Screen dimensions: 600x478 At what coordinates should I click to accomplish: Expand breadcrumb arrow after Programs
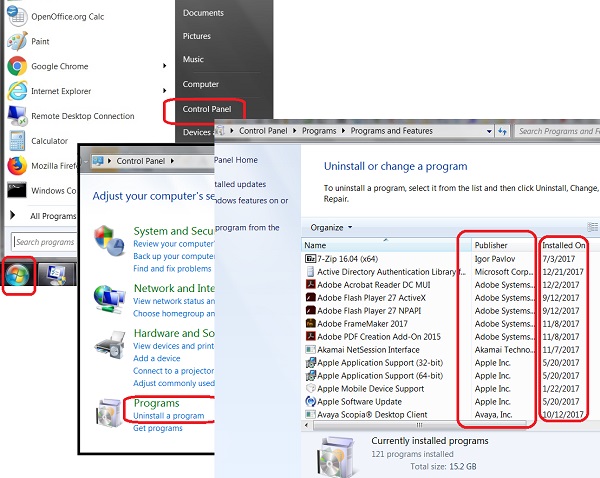343,131
